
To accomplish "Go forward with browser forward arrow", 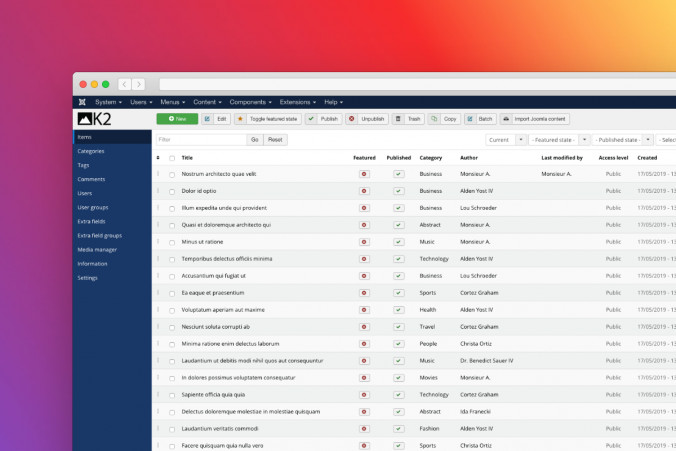I will coord(138,85).
